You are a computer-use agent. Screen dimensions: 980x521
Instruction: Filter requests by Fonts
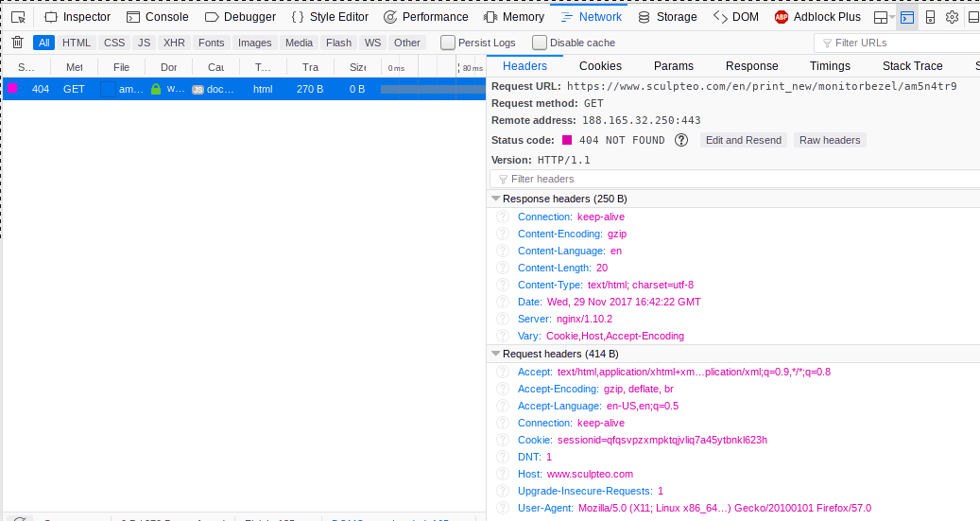(212, 43)
